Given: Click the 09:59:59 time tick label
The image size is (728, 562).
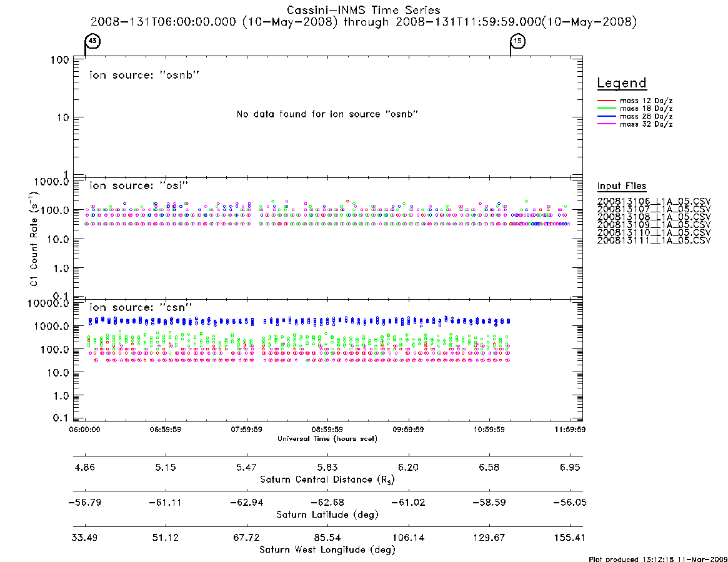Looking at the screenshot, I should [x=408, y=430].
